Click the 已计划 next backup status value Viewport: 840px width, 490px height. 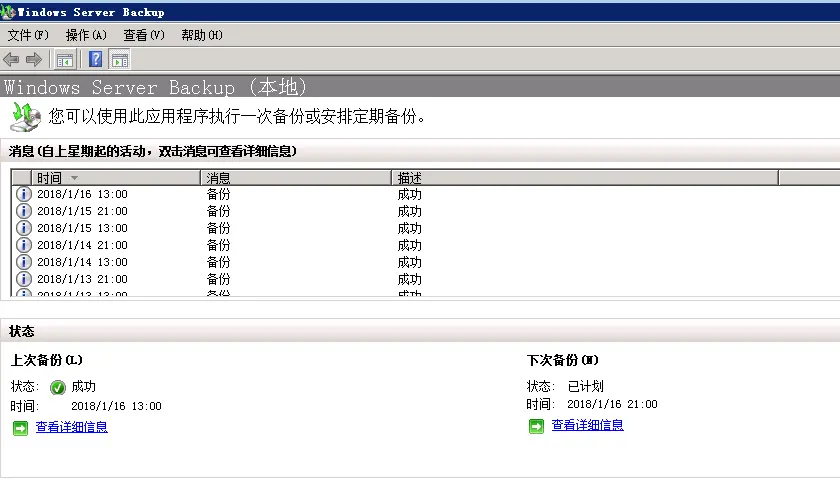pyautogui.click(x=586, y=386)
